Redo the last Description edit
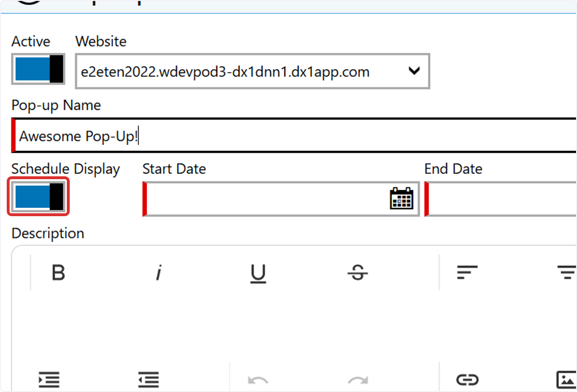 (358, 380)
